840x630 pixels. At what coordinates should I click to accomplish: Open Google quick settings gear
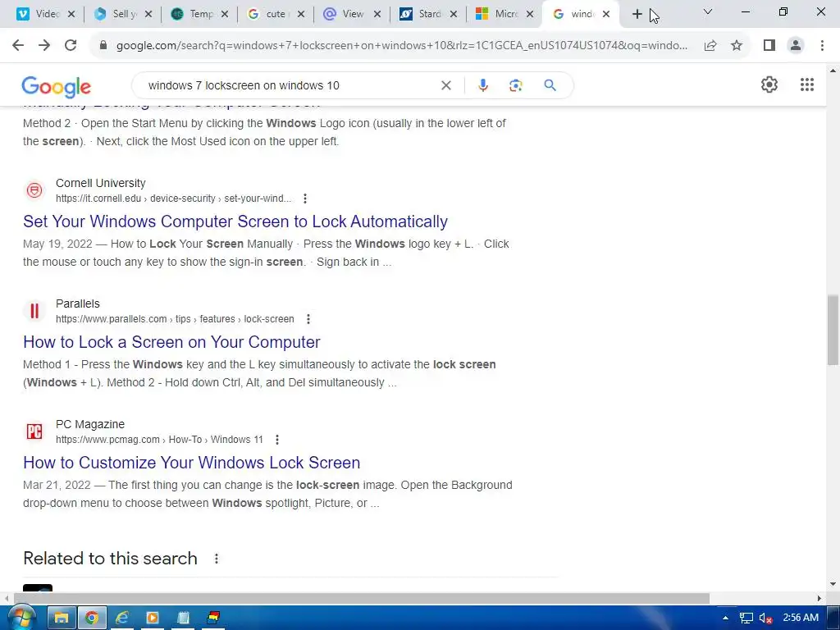769,84
